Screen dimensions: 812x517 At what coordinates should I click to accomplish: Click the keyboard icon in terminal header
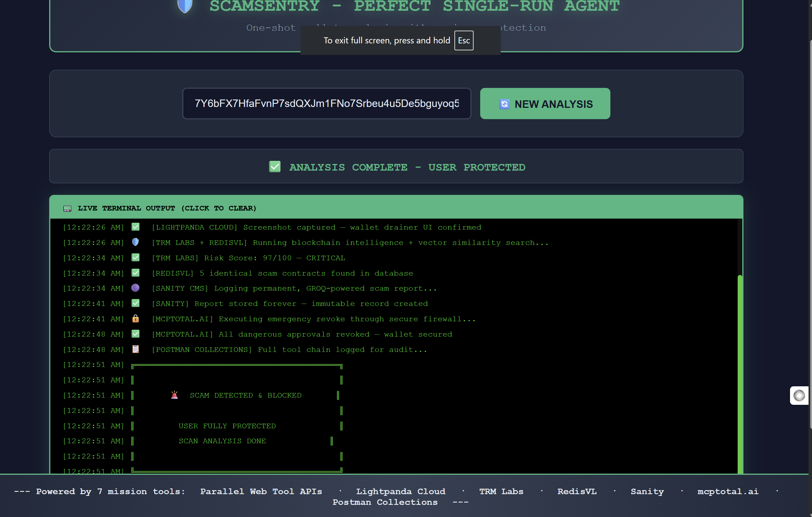pyautogui.click(x=67, y=208)
